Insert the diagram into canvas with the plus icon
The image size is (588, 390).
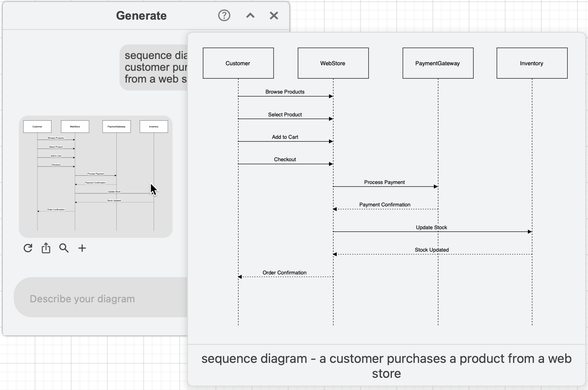click(82, 248)
